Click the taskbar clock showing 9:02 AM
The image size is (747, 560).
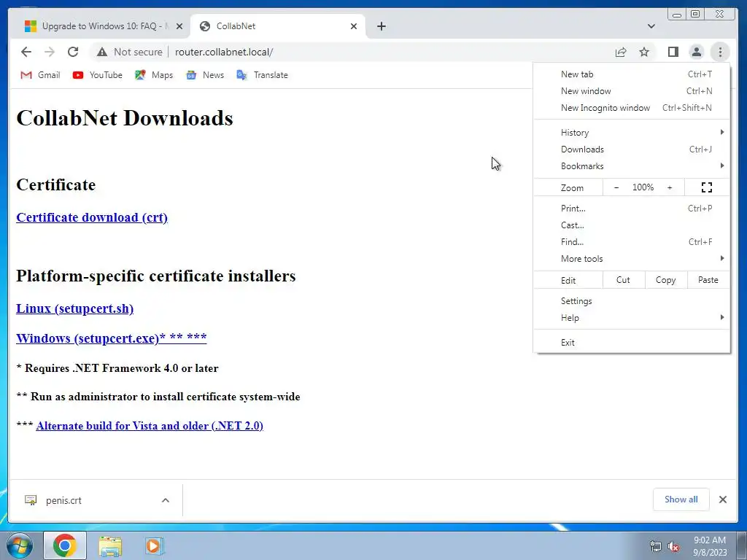coord(710,546)
